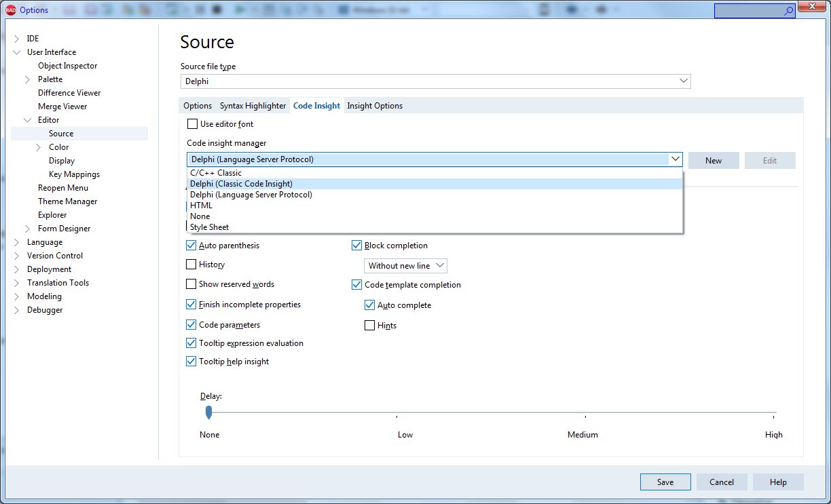The image size is (831, 504).
Task: Click the New button
Action: pyautogui.click(x=714, y=161)
